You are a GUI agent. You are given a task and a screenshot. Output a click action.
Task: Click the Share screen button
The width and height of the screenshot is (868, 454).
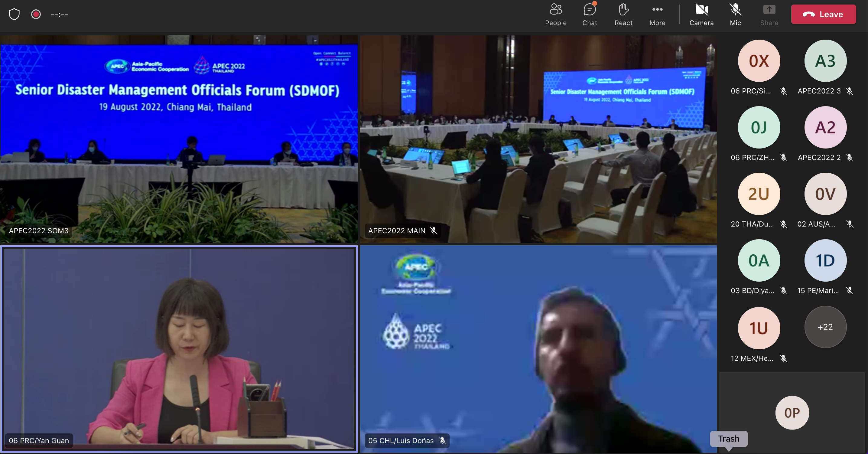[x=769, y=15]
